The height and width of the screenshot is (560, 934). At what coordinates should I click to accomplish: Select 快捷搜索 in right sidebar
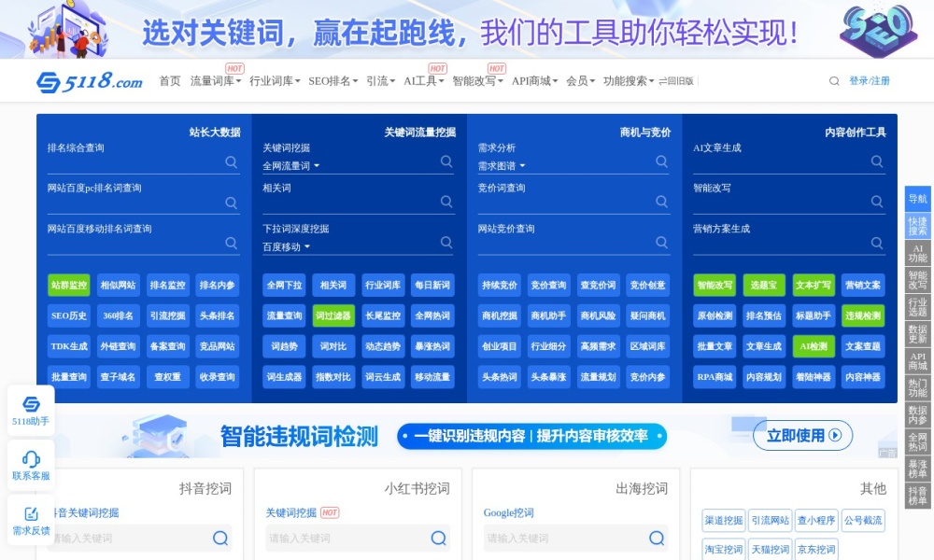[x=917, y=226]
